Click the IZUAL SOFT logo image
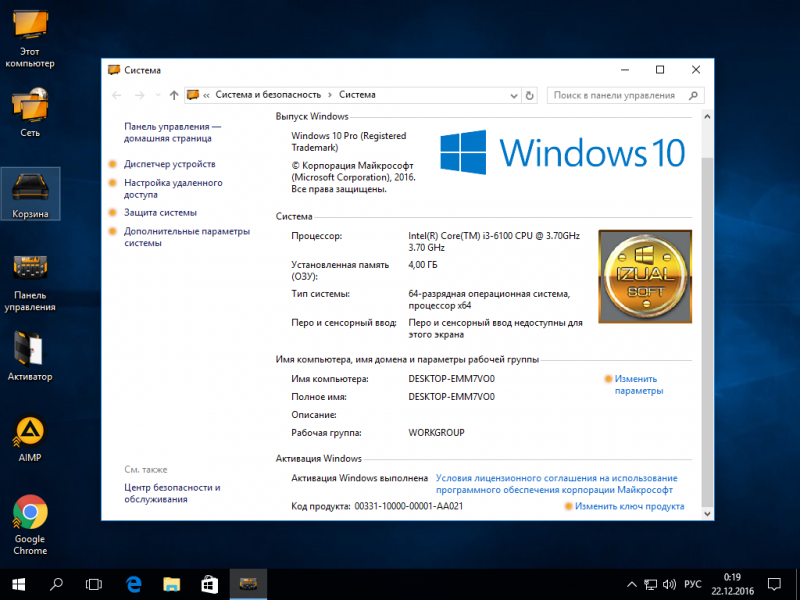This screenshot has width=800, height=600. pos(645,276)
